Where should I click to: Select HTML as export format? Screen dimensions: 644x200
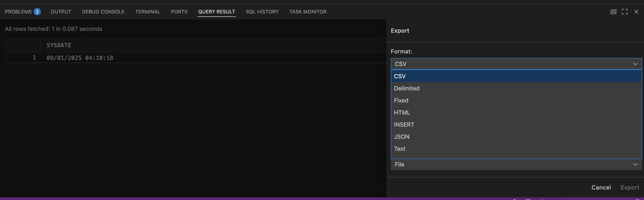[x=516, y=112]
